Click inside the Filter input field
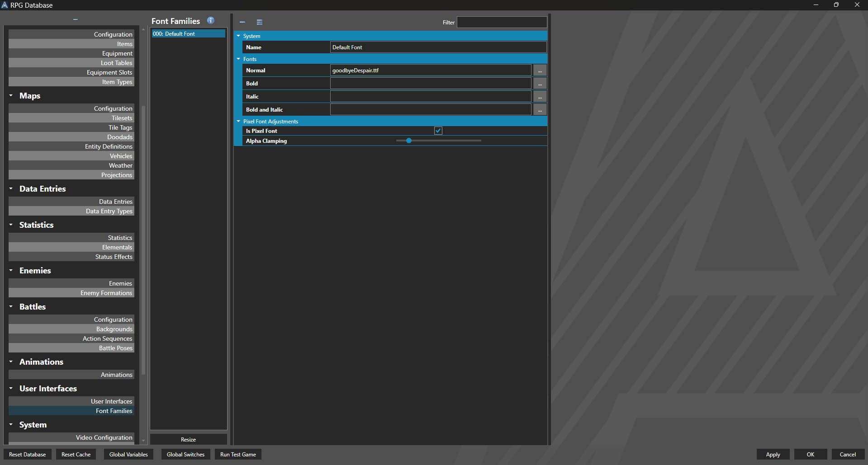Screen dimensions: 868x465 click(x=501, y=22)
